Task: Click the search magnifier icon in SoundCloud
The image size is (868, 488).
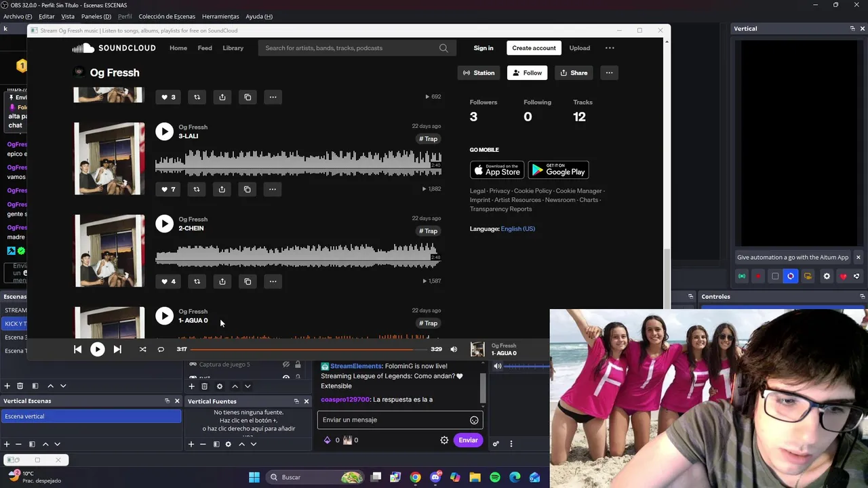Action: pos(443,48)
